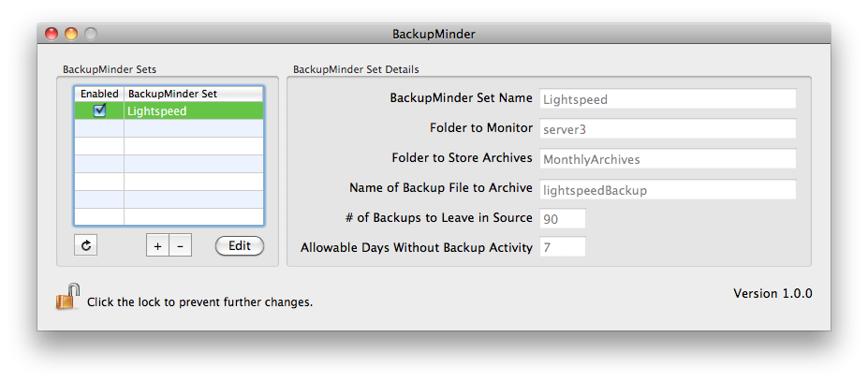Add a new BackupMinder set with plus
The height and width of the screenshot is (382, 868).
point(157,245)
